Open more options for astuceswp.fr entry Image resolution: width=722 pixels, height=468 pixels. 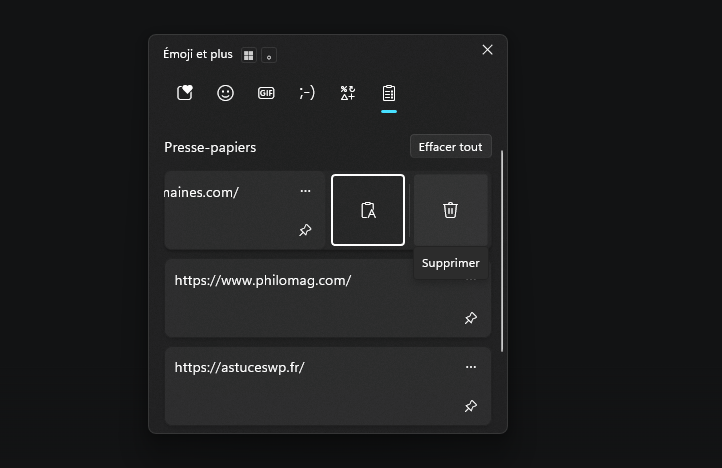coord(471,367)
